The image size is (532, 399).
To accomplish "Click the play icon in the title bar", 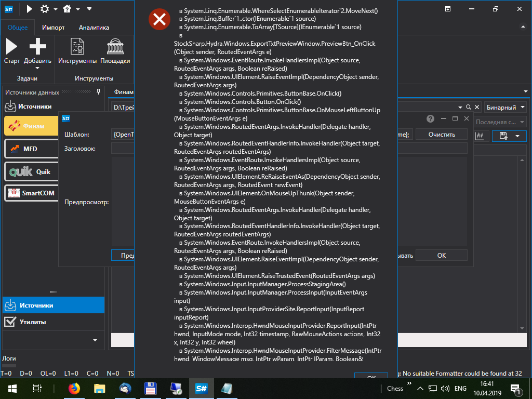I will click(x=30, y=9).
